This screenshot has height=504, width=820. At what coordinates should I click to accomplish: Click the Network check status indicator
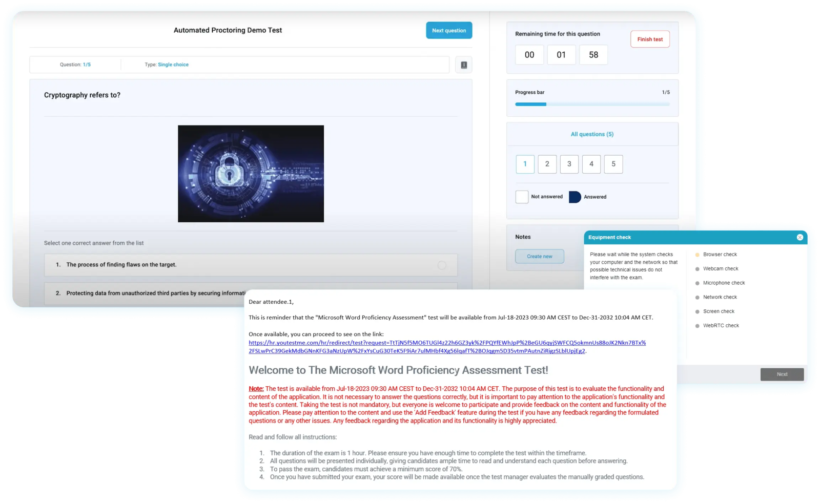(x=697, y=298)
